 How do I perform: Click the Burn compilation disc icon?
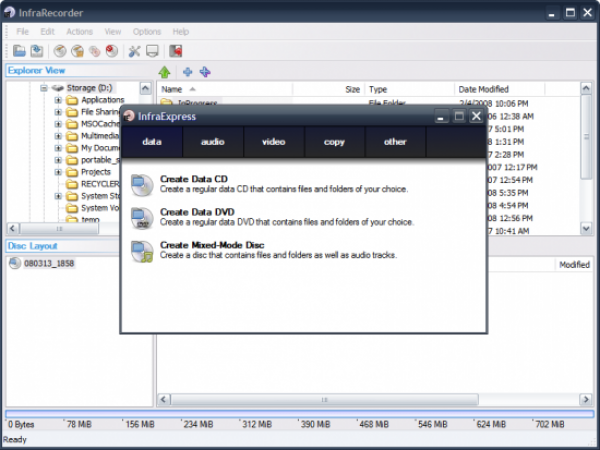pyautogui.click(x=60, y=51)
